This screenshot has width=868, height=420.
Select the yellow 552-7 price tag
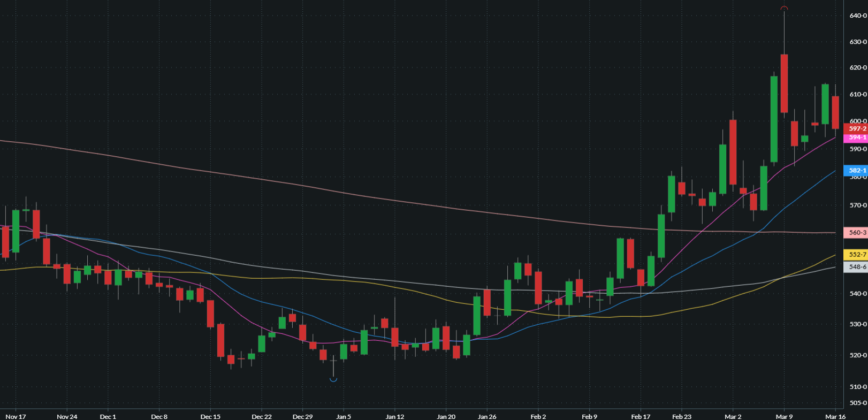tap(856, 255)
